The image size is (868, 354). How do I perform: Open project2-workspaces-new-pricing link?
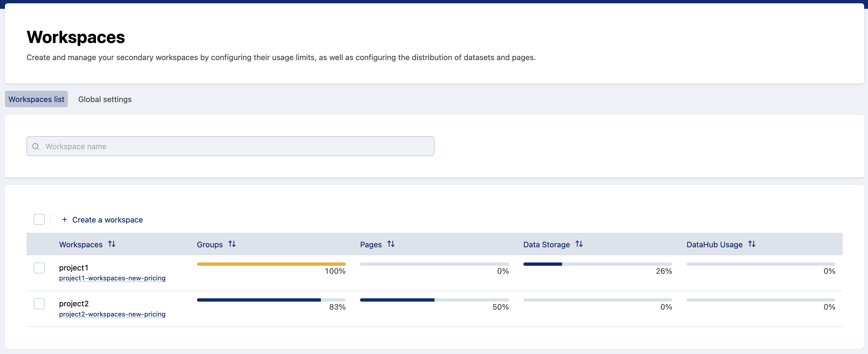(x=112, y=314)
